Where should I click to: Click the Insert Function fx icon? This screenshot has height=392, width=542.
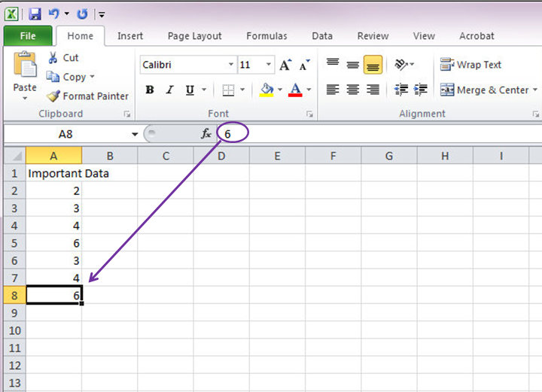(x=206, y=134)
